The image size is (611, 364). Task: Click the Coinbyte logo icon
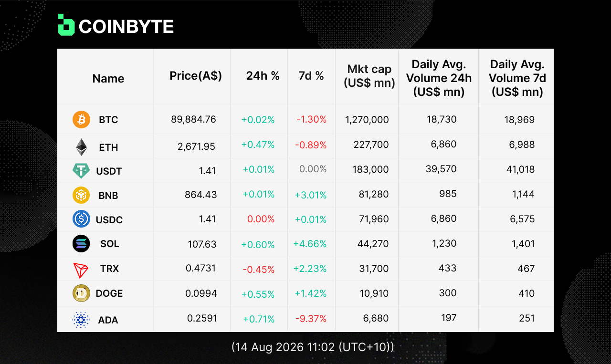(66, 25)
